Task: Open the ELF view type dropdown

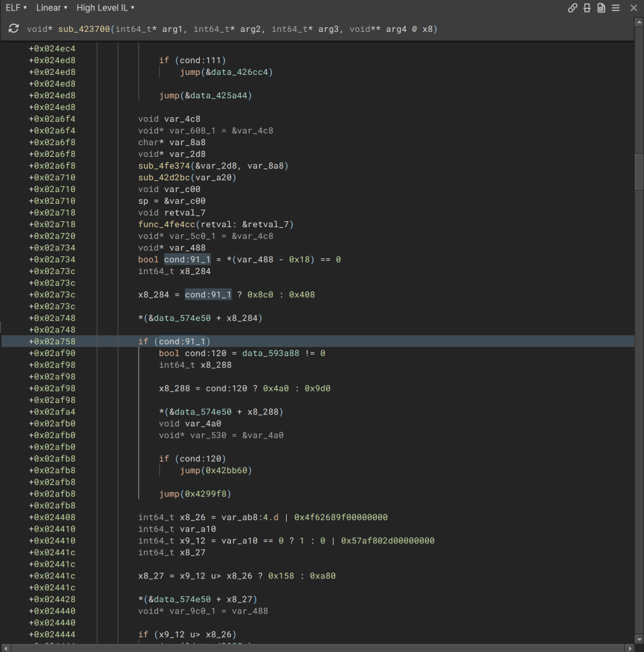Action: pos(16,8)
